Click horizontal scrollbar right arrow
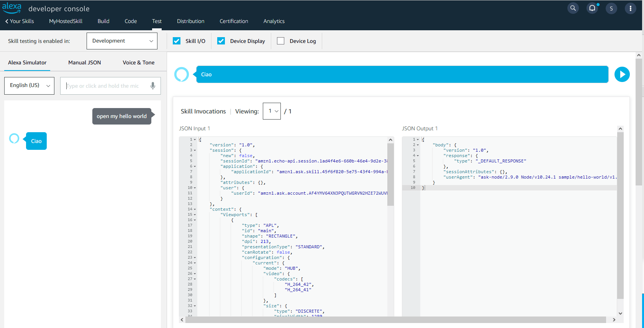Screen dimensions: 644x328 (614, 320)
